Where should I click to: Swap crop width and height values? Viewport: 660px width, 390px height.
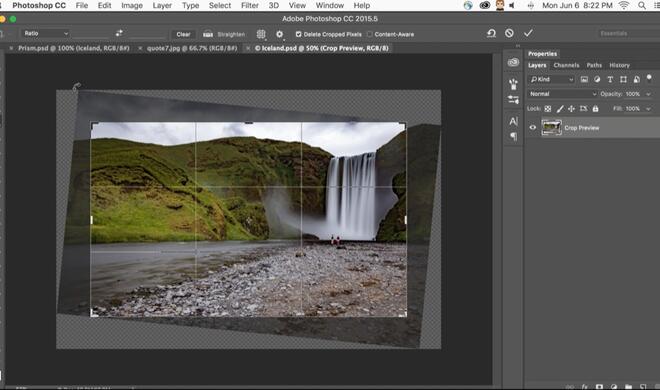[x=119, y=33]
